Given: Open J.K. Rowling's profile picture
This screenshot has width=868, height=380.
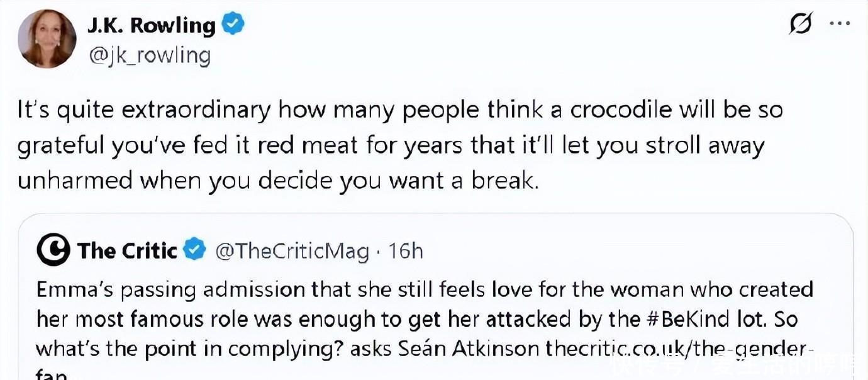Looking at the screenshot, I should click(47, 39).
